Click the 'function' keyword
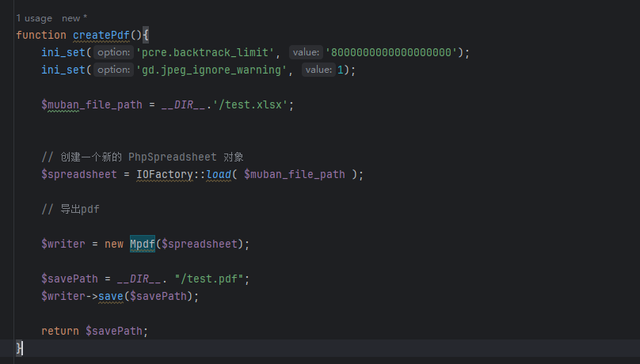The width and height of the screenshot is (640, 364). click(x=41, y=35)
